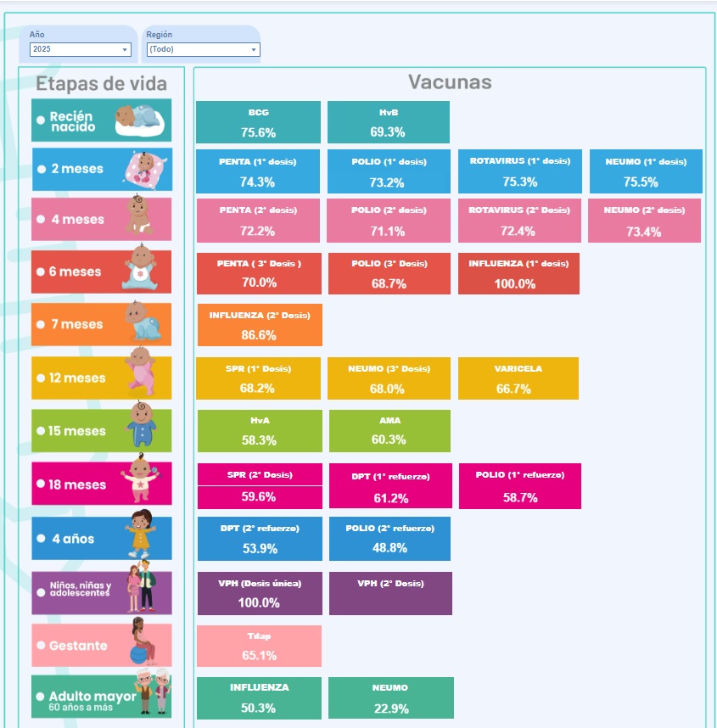Click the pregnant woman icon for Gestante

click(142, 641)
